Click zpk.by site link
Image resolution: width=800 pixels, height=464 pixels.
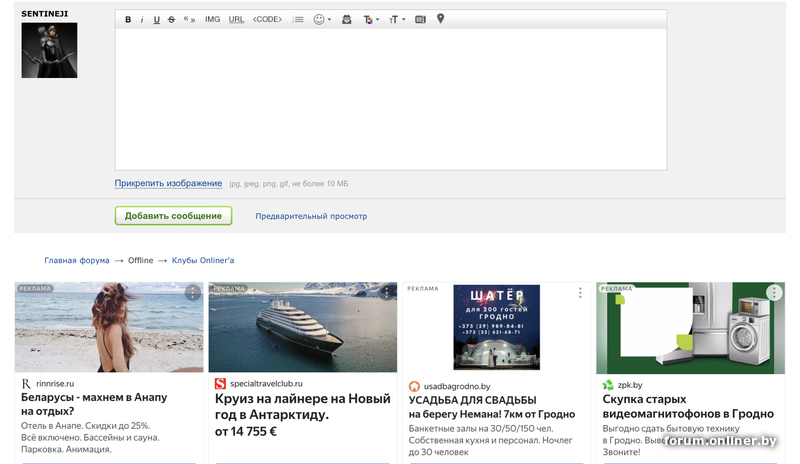(x=630, y=385)
